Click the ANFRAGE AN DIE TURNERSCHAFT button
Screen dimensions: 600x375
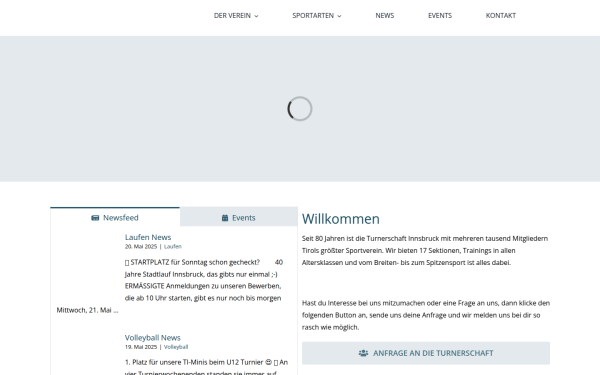coord(426,353)
